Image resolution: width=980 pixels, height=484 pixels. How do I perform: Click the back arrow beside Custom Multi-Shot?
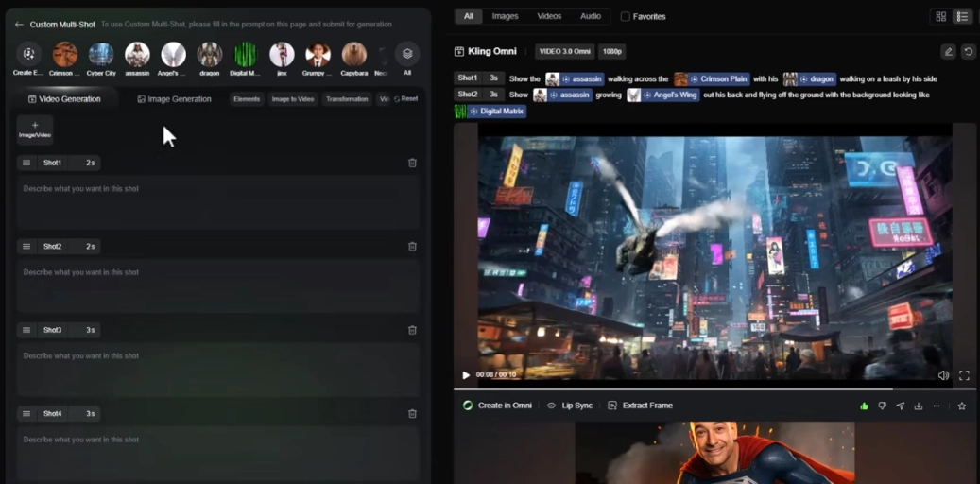(19, 25)
